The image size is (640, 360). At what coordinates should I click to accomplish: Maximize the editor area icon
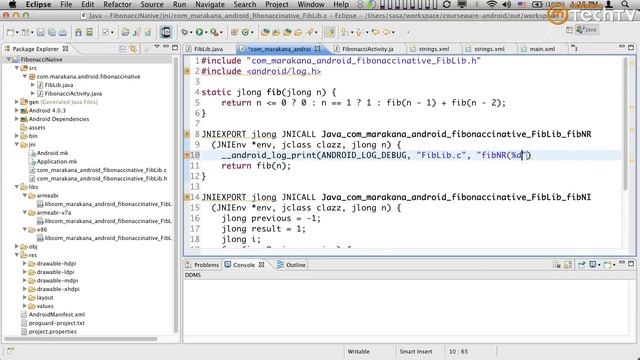[631, 47]
